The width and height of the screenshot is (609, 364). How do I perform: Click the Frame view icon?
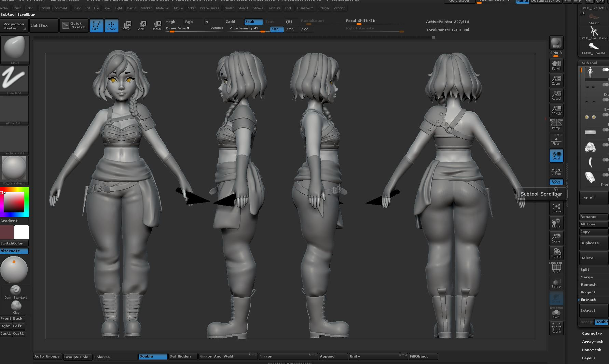pos(556,208)
